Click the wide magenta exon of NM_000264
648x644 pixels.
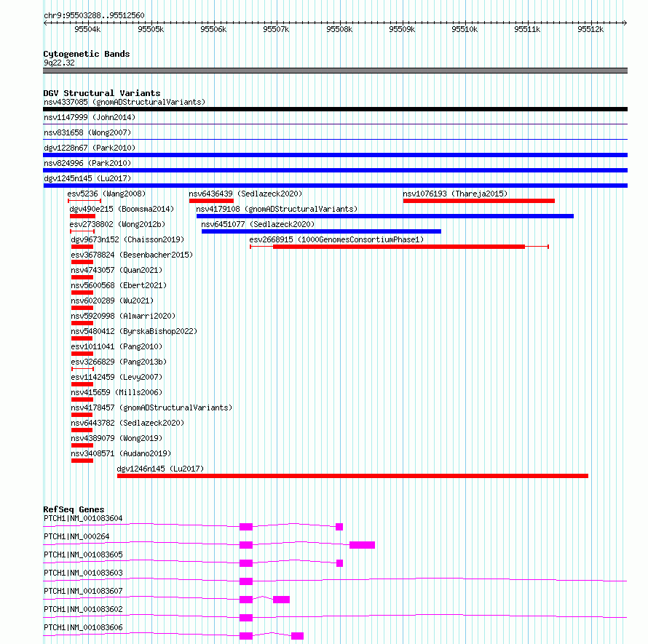(x=363, y=545)
